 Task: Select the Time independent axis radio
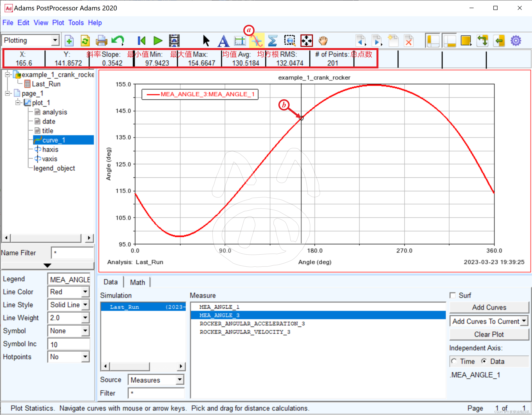point(454,361)
